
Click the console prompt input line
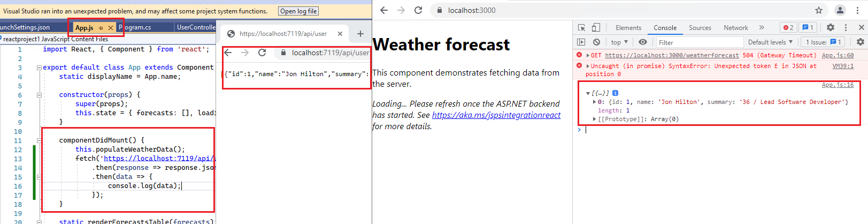click(722, 130)
